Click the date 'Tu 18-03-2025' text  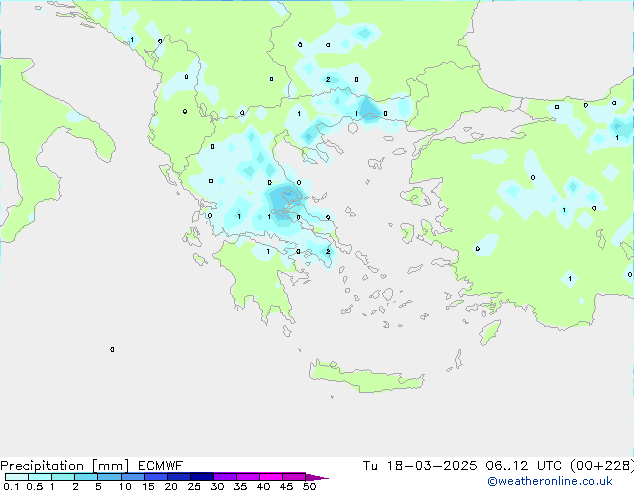coord(420,466)
